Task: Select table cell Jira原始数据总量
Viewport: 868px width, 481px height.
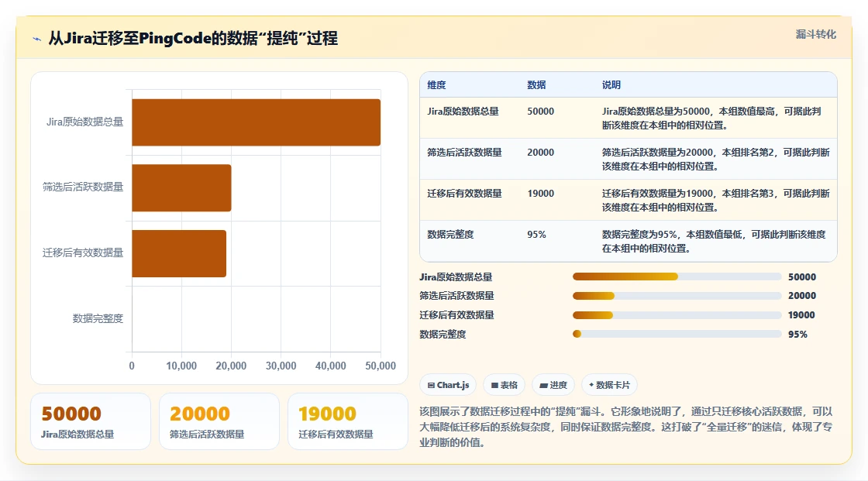Action: click(463, 112)
